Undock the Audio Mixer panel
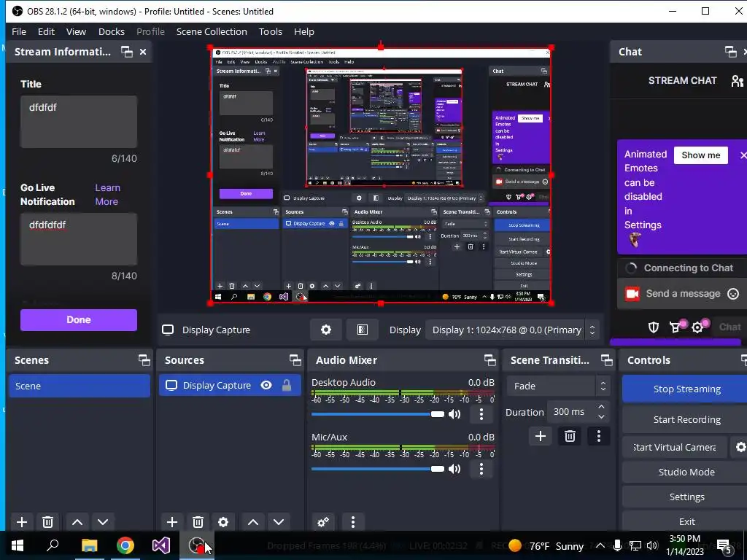Image resolution: width=747 pixels, height=560 pixels. 489,360
